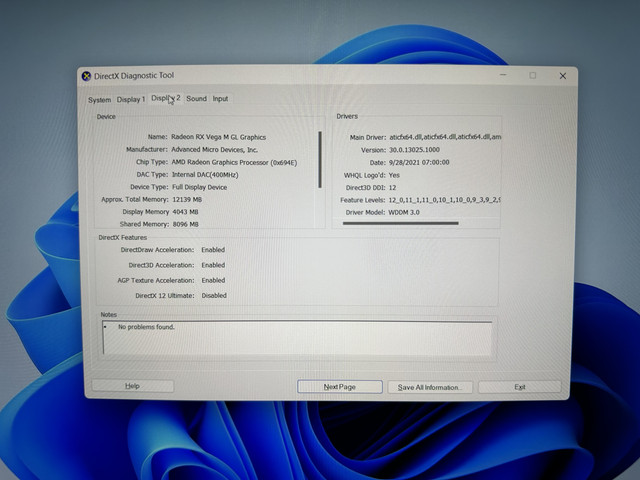Click 'Advanced Micro Devices, Inc.' value
Viewport: 640px width, 480px height.
click(x=214, y=150)
